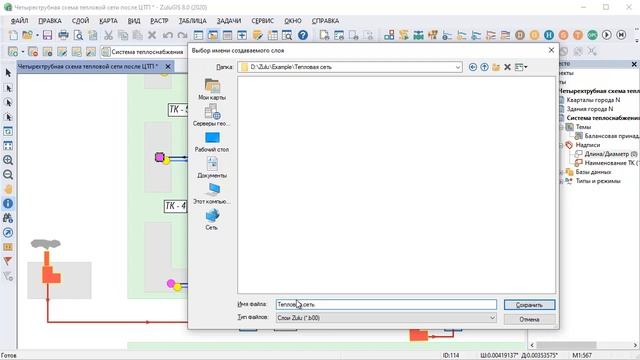Close the map document tab
This screenshot has width=640, height=360.
(x=168, y=66)
